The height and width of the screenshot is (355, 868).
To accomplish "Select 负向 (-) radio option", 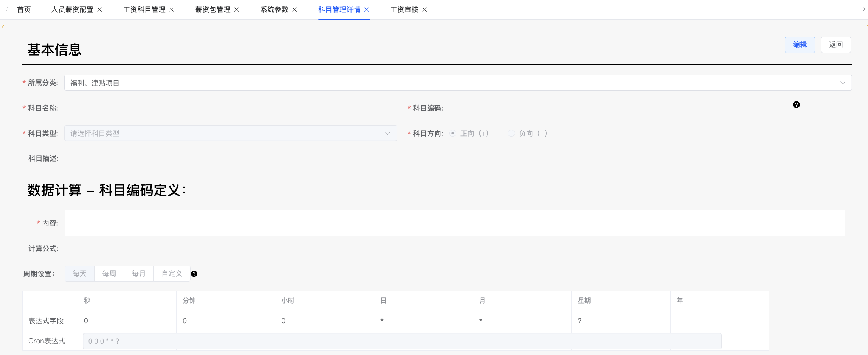I will click(x=511, y=133).
